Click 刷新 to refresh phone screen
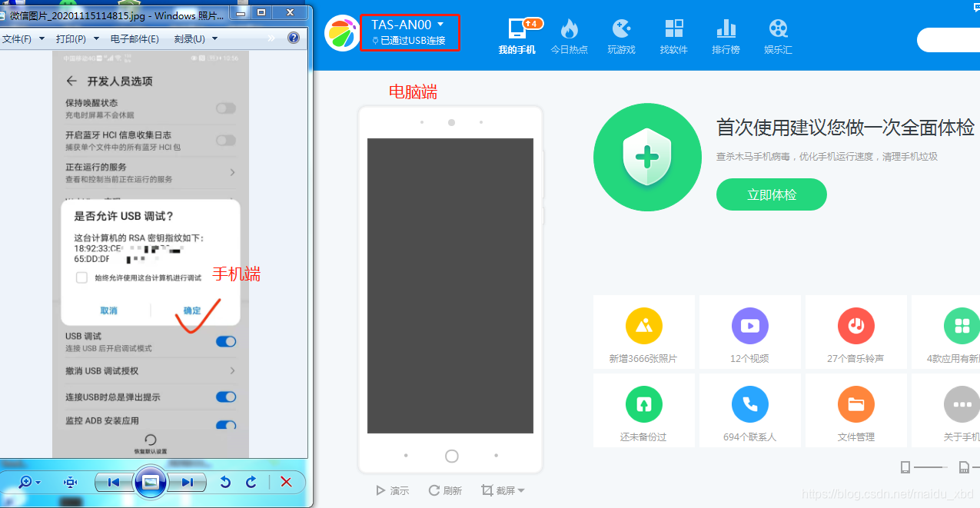 pyautogui.click(x=445, y=490)
